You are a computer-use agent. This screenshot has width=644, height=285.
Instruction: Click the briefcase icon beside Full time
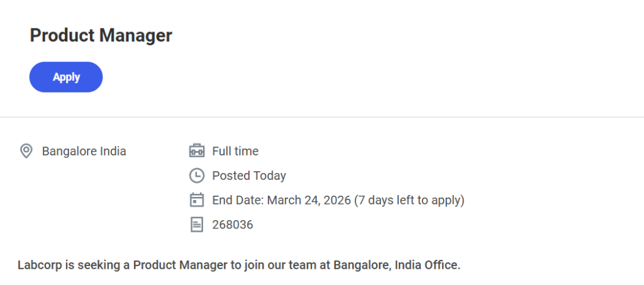[x=197, y=151]
